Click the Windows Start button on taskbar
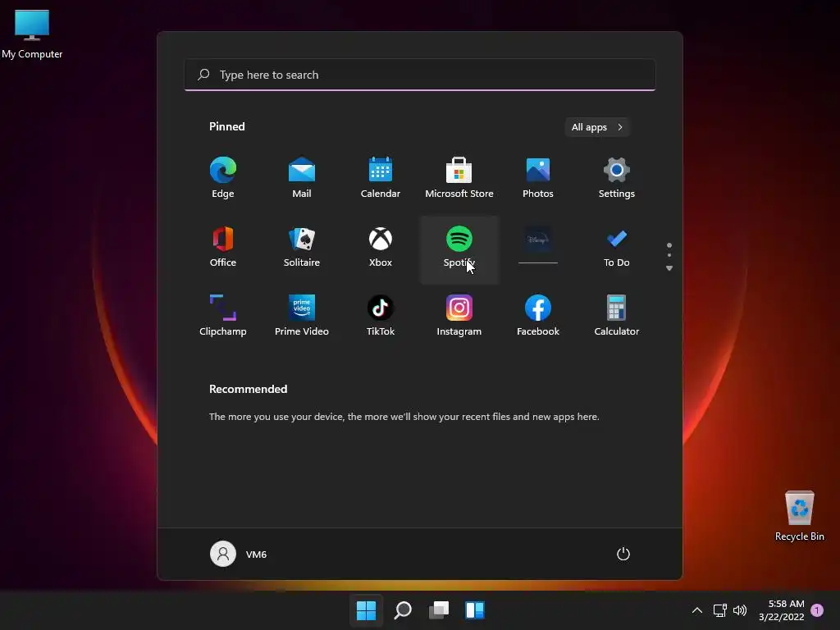The width and height of the screenshot is (840, 630). click(366, 609)
